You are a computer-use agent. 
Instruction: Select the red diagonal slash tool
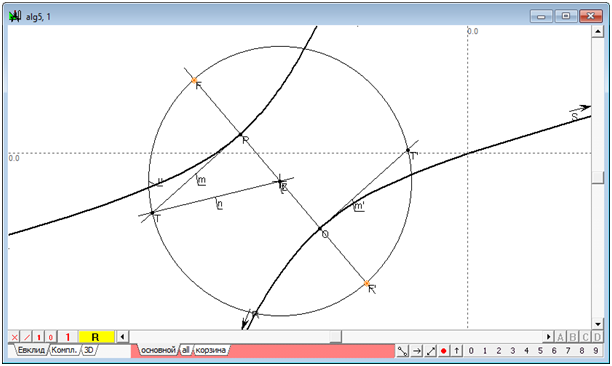pos(27,337)
